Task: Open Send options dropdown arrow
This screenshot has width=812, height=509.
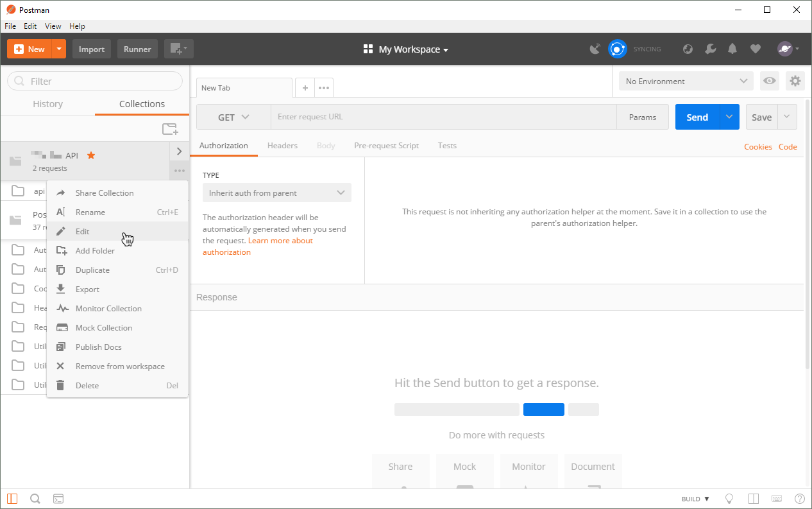Action: (729, 117)
